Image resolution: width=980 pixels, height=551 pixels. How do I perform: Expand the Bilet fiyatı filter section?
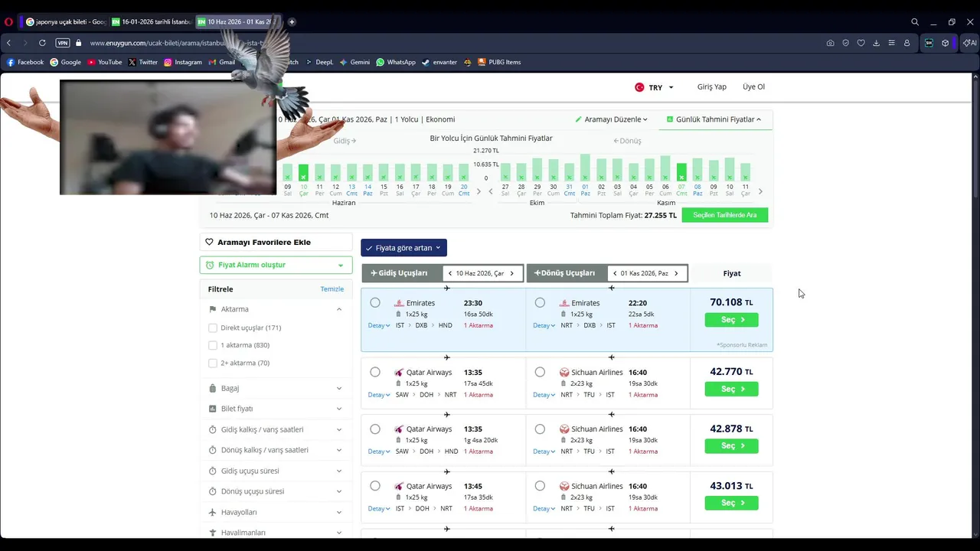coord(276,409)
